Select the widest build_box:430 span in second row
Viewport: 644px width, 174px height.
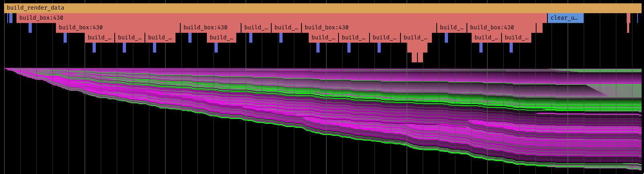[x=282, y=18]
